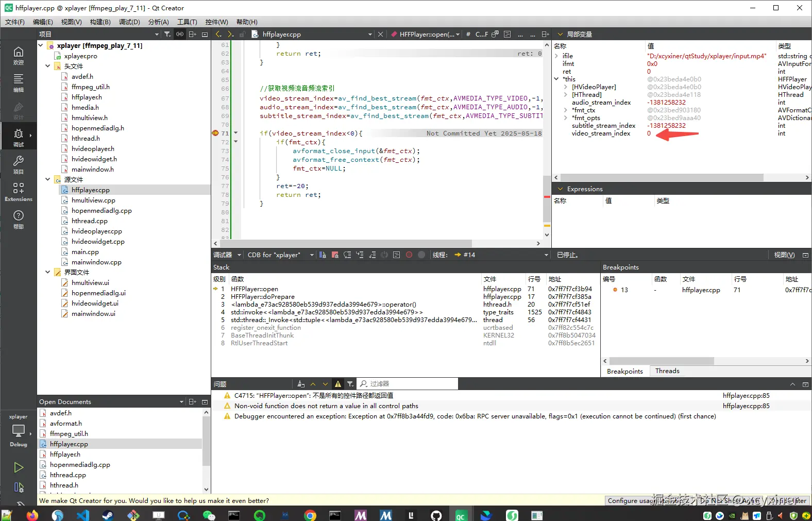Screen dimensions: 812x521
Task: Clear the Issues pane with broom icon
Action: [301, 384]
